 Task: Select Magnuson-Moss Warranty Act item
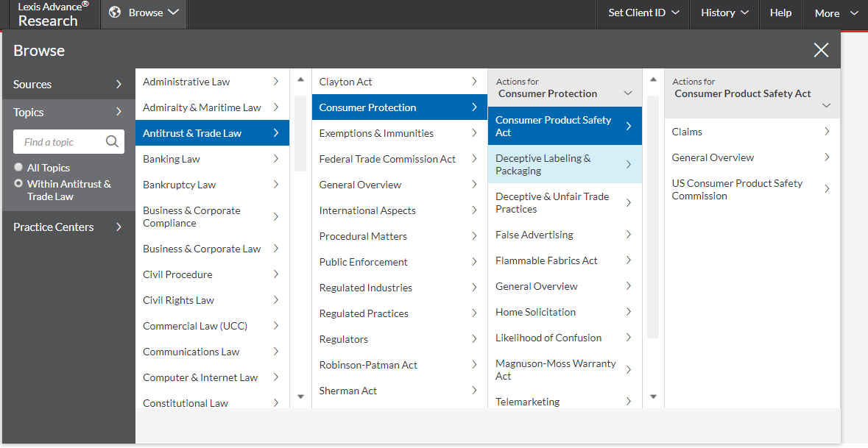(x=565, y=369)
